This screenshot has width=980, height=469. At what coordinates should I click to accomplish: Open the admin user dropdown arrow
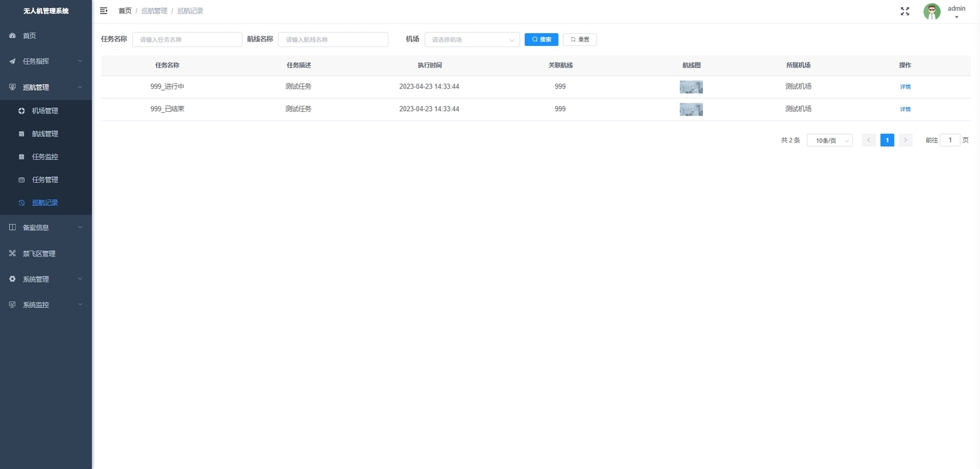pyautogui.click(x=956, y=17)
